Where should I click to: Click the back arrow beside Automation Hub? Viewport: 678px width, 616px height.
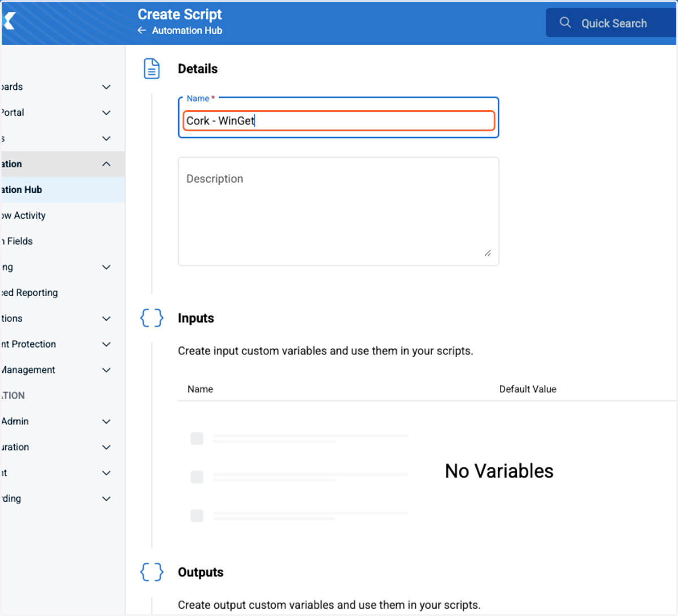(142, 31)
